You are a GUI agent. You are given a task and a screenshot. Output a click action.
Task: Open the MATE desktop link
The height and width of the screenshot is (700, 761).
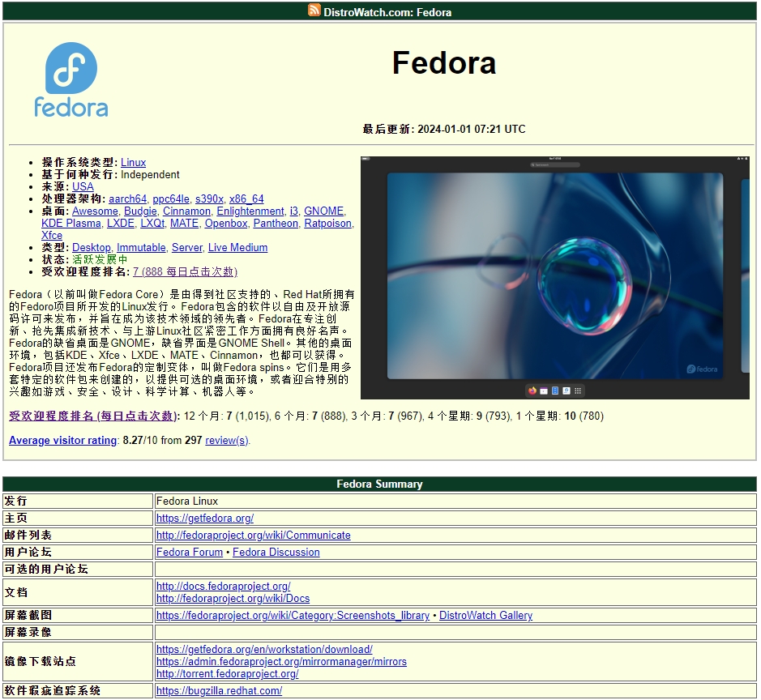(x=185, y=223)
